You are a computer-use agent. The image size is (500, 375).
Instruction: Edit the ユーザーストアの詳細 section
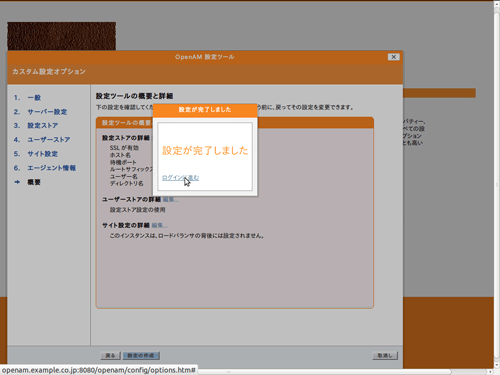[x=170, y=199]
